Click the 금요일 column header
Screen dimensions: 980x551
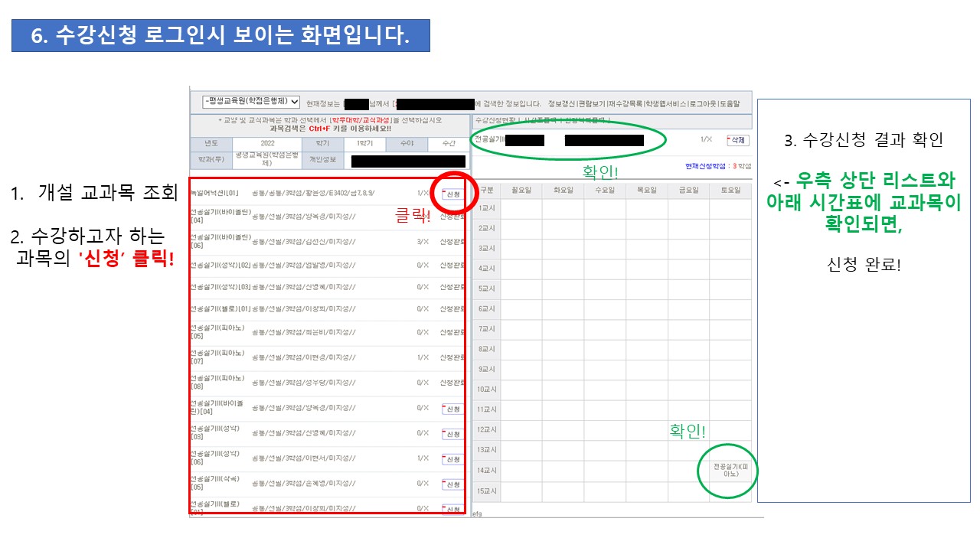click(688, 190)
